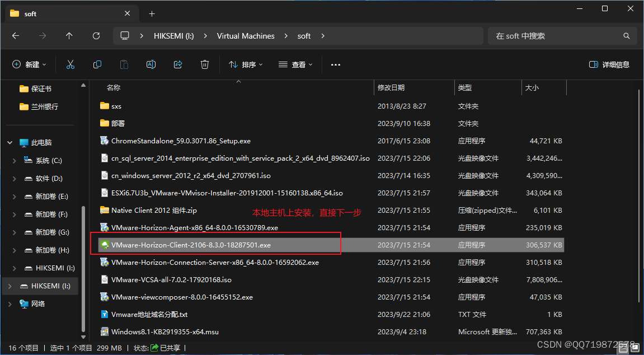
Task: Click the Copy icon in toolbar
Action: click(x=97, y=64)
